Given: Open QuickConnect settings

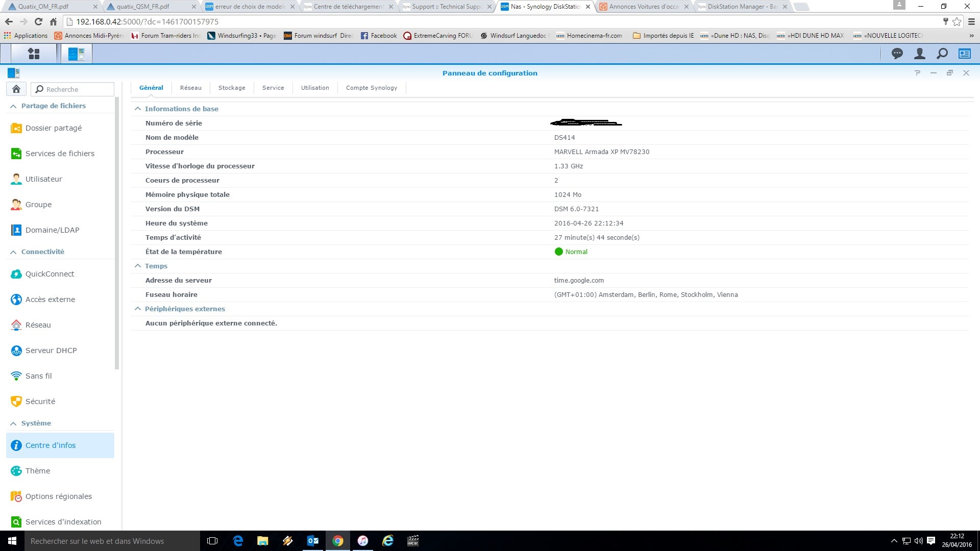Looking at the screenshot, I should tap(50, 274).
